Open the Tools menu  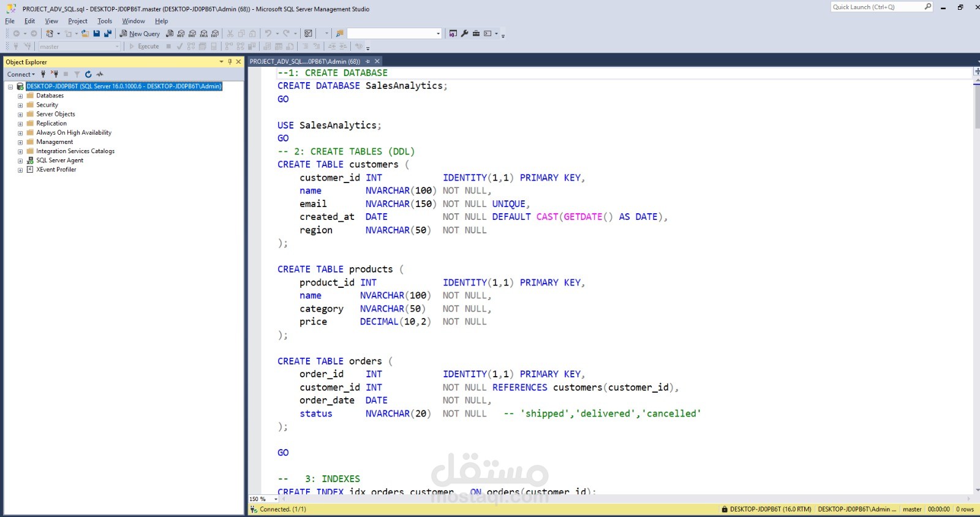[x=105, y=21]
